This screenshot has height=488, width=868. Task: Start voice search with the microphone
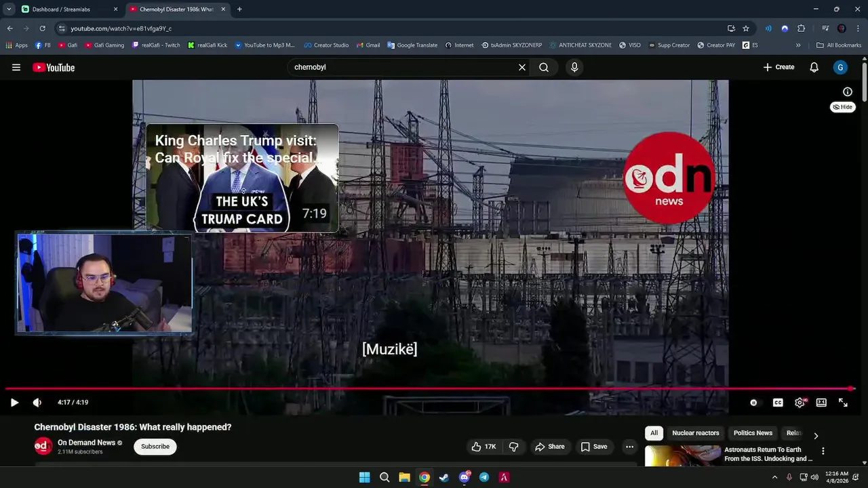coord(574,67)
